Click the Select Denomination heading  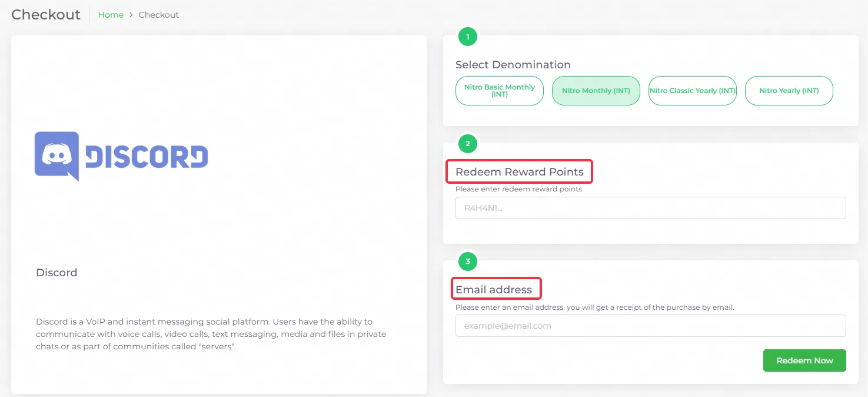click(513, 65)
